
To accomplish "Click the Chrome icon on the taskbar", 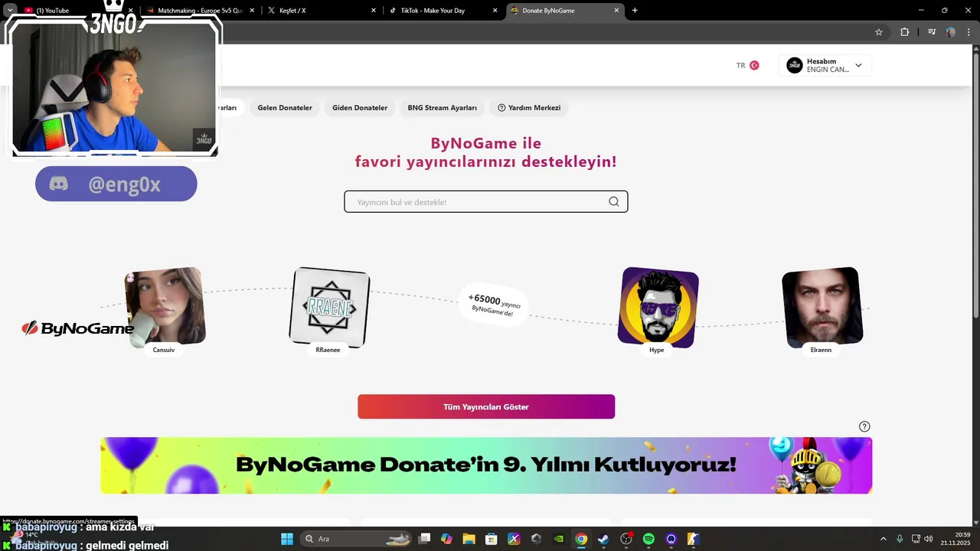I will coord(581,539).
